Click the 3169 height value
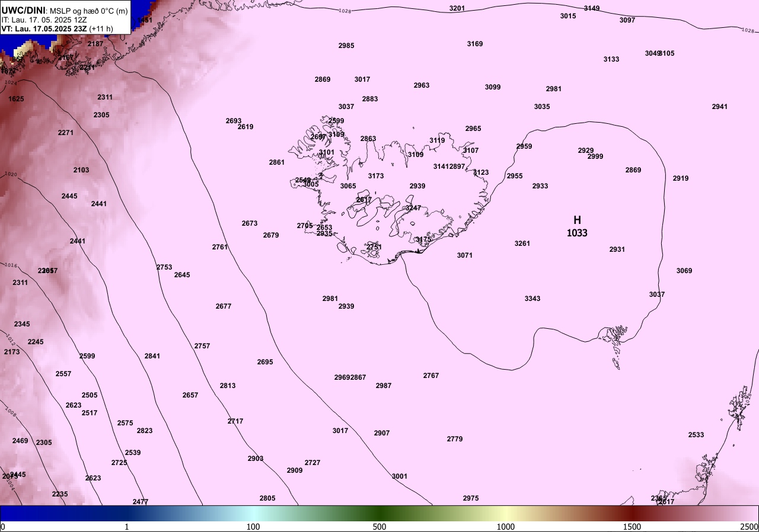 475,44
